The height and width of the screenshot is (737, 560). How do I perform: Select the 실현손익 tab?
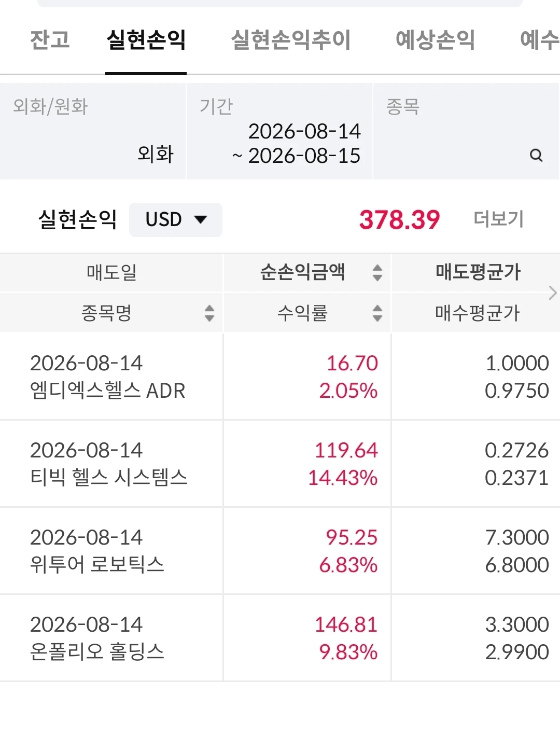(146, 40)
